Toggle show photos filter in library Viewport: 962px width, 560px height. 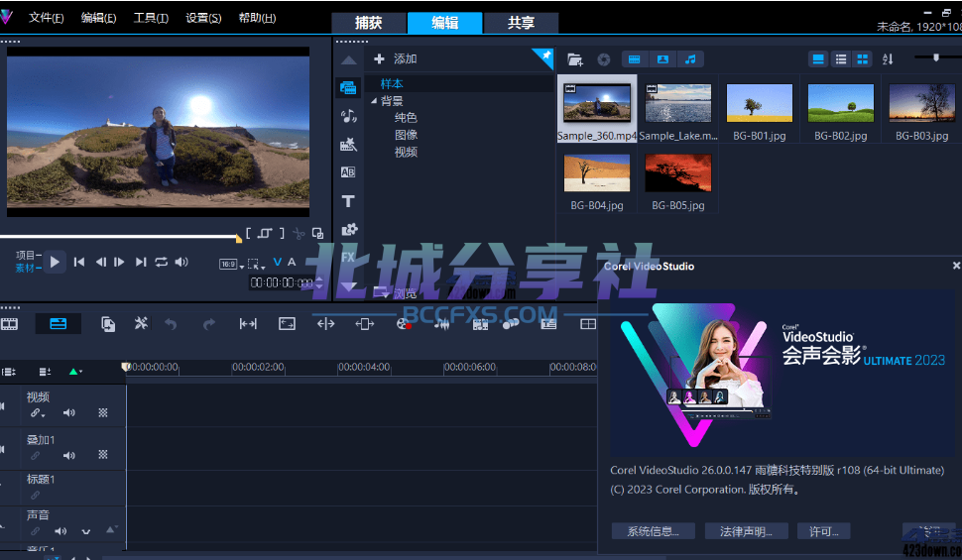pyautogui.click(x=662, y=59)
